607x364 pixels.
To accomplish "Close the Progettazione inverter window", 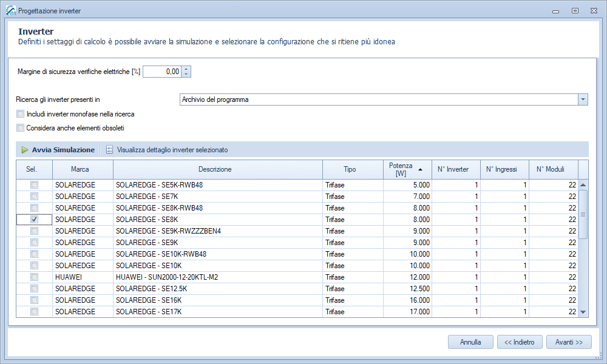I will [594, 11].
